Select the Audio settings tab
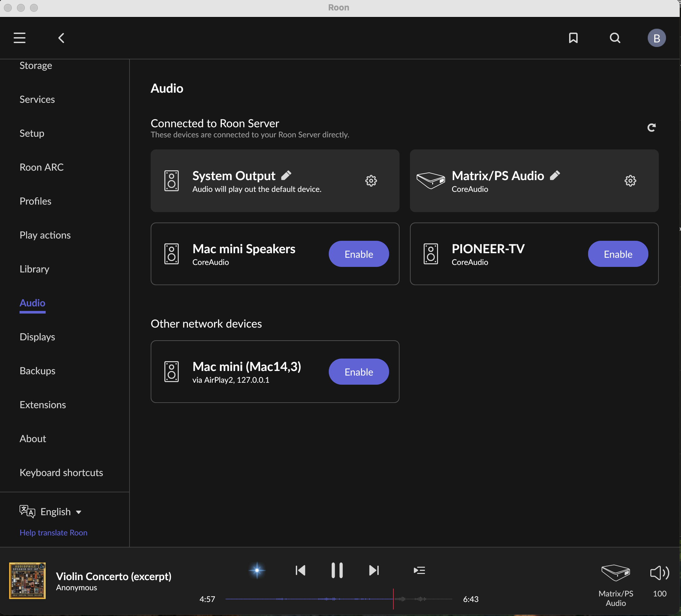Image resolution: width=681 pixels, height=616 pixels. pyautogui.click(x=32, y=303)
